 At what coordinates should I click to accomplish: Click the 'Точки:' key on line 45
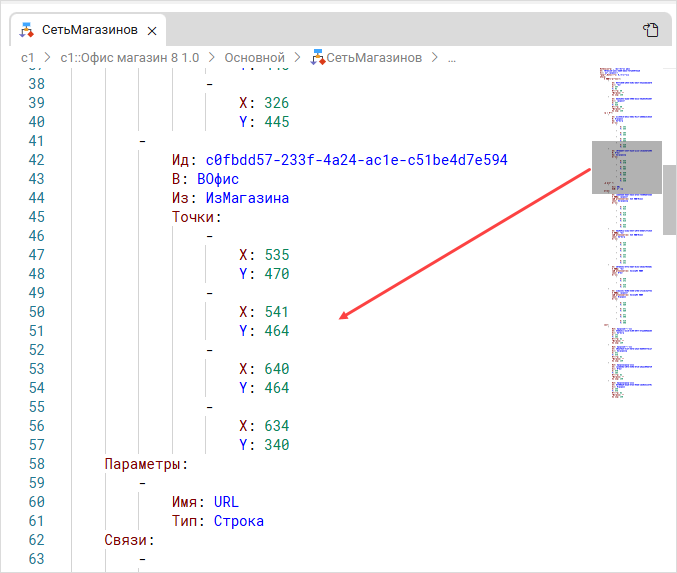click(196, 217)
